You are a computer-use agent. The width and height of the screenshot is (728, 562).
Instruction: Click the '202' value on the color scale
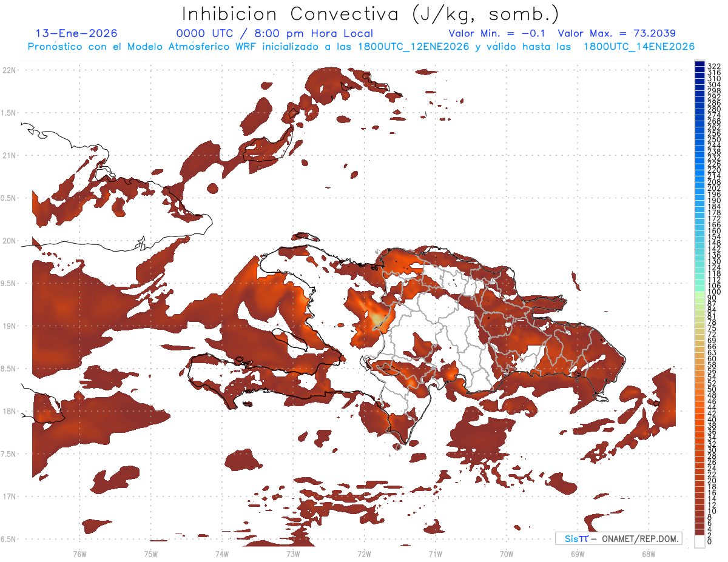(713, 188)
